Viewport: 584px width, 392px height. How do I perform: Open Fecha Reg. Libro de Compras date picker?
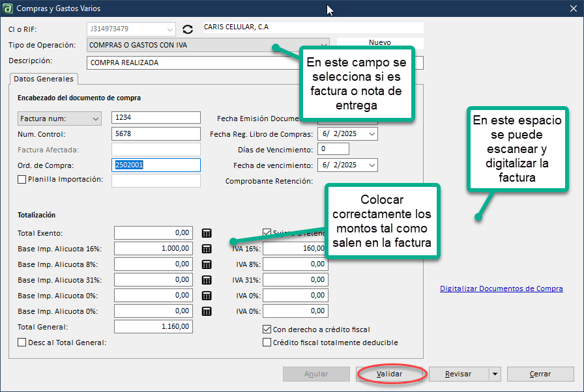point(372,134)
